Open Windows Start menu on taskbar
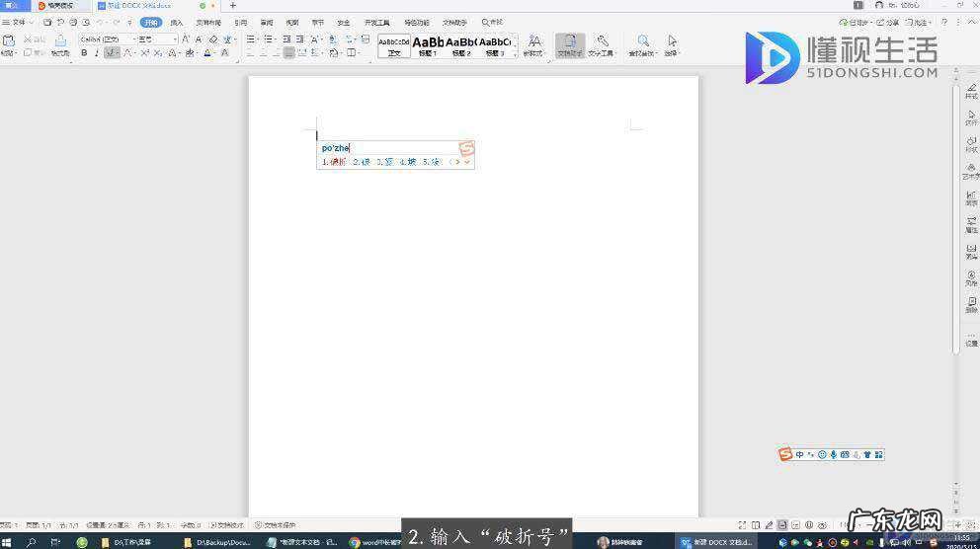Viewport: 980px width, 549px height. tap(8, 542)
